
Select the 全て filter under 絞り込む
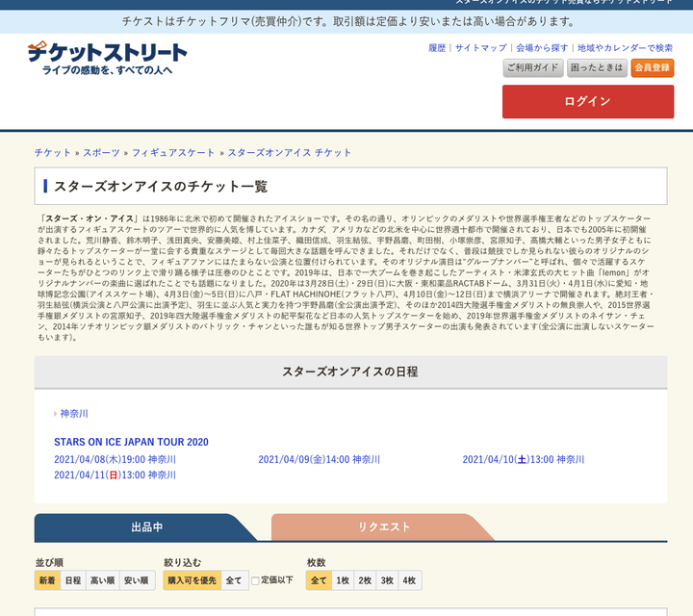(x=234, y=580)
